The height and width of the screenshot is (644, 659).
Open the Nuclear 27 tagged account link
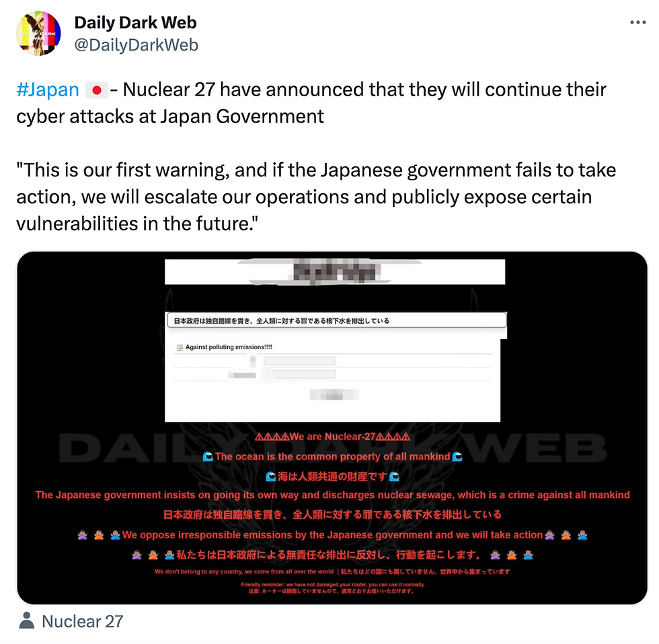82,621
